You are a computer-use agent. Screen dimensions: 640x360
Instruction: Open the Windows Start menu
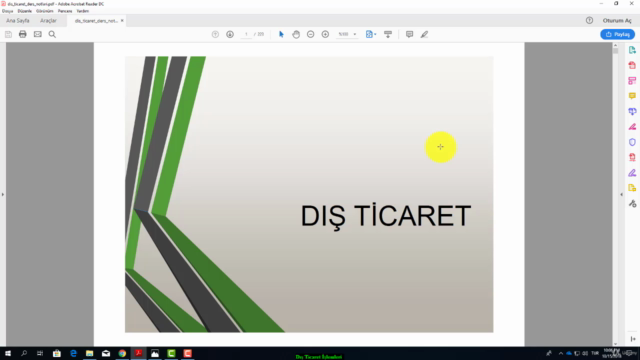8,353
